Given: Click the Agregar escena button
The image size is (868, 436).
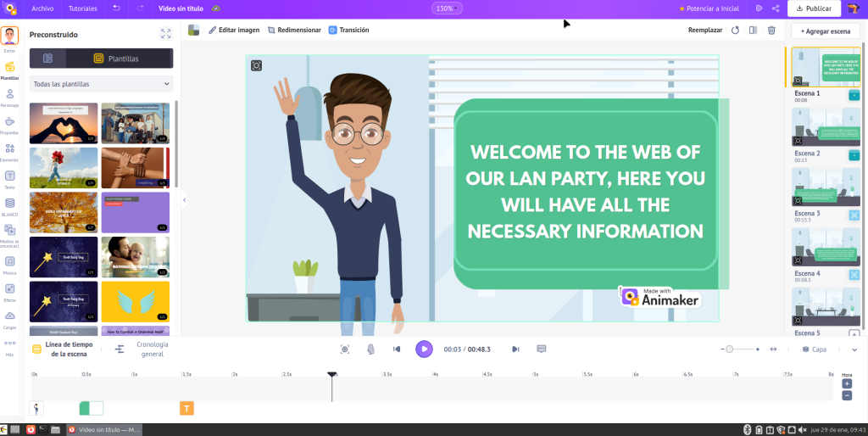Looking at the screenshot, I should (x=825, y=31).
